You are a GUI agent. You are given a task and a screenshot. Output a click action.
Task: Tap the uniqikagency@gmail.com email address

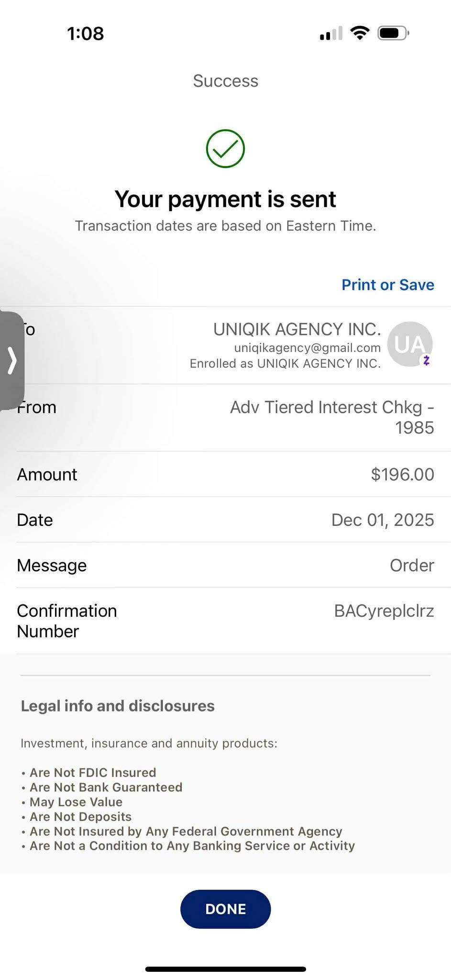pyautogui.click(x=307, y=348)
